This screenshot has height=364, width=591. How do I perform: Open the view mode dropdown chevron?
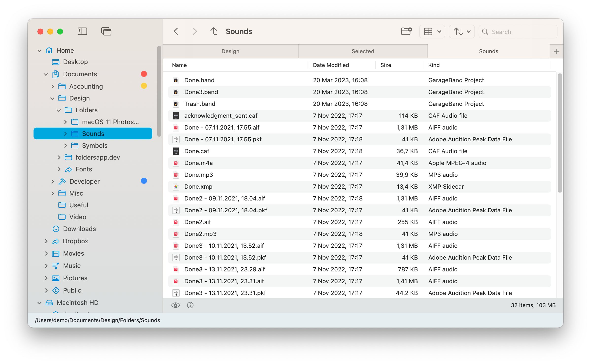pos(439,31)
